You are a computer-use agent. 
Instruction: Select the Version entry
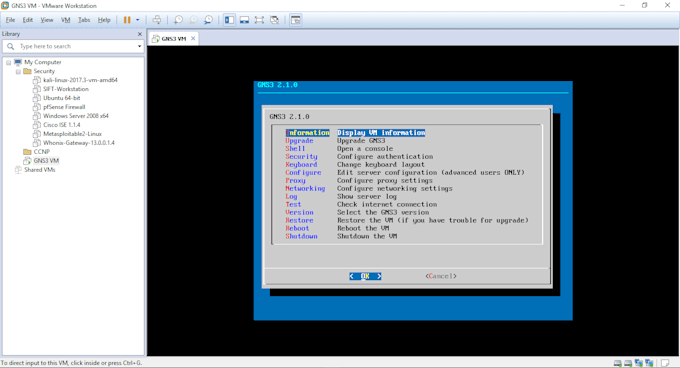click(299, 212)
